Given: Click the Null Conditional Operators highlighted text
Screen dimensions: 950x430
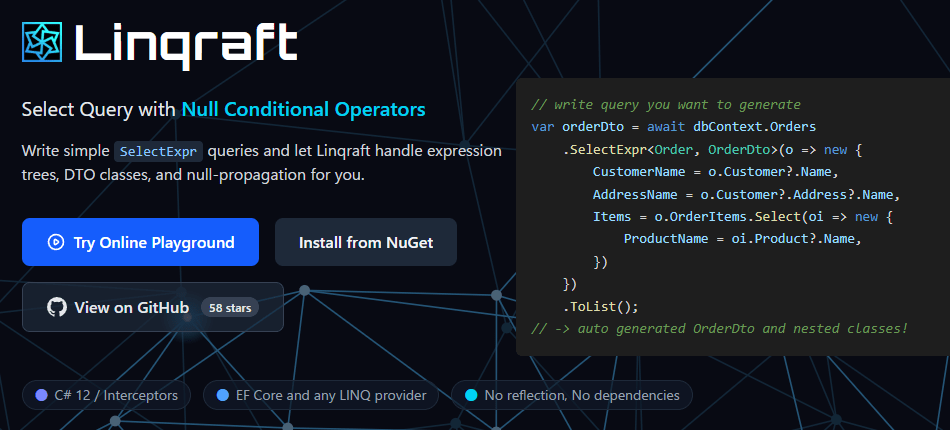Looking at the screenshot, I should (x=304, y=110).
